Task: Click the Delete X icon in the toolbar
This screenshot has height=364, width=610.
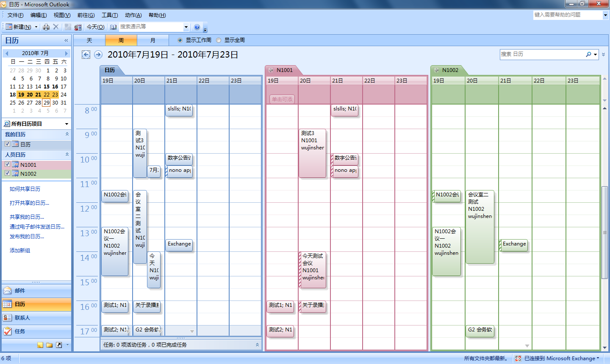Action: point(56,27)
